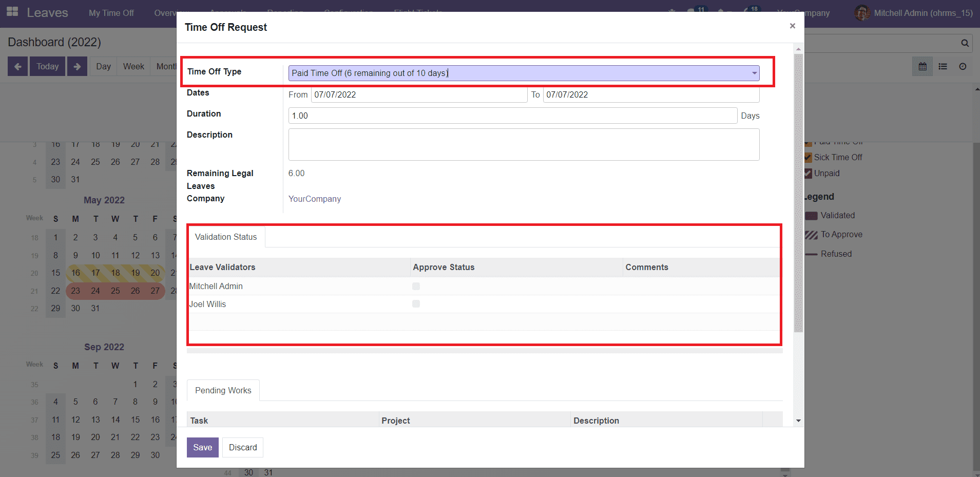Open the apps grid menu icon
The image size is (980, 477).
coord(12,12)
